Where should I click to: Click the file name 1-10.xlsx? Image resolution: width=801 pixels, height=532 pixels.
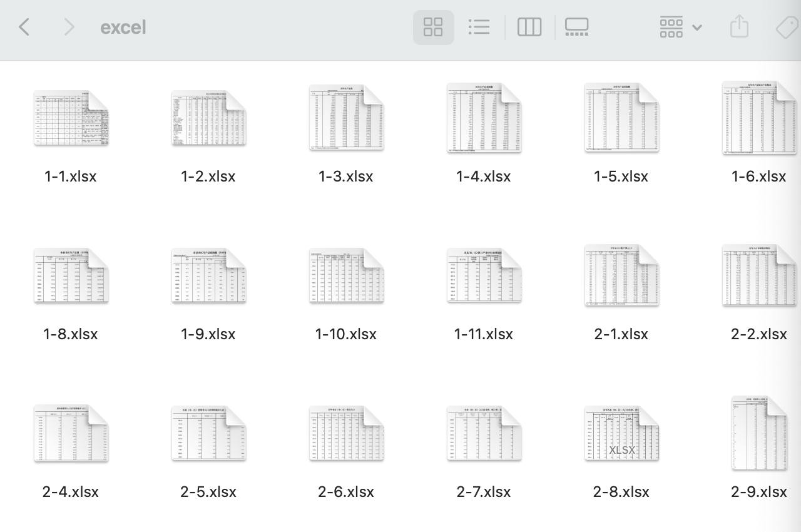pos(346,334)
